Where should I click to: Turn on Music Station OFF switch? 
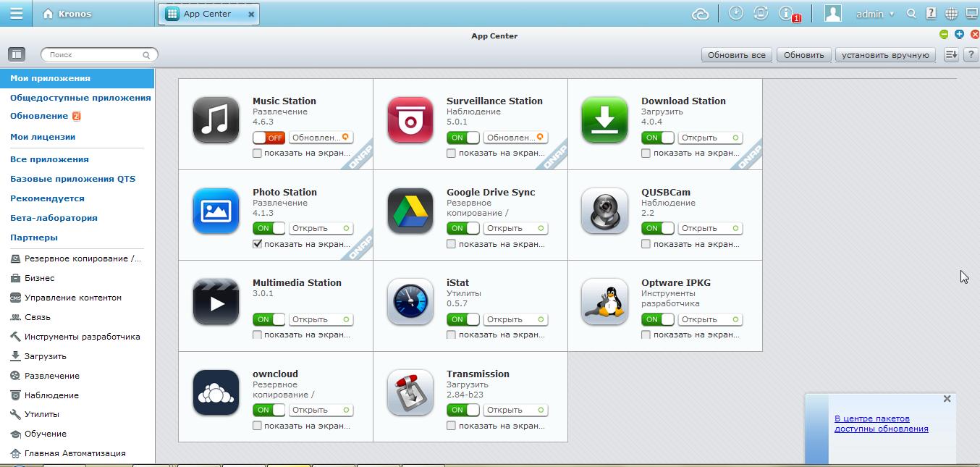pos(269,138)
